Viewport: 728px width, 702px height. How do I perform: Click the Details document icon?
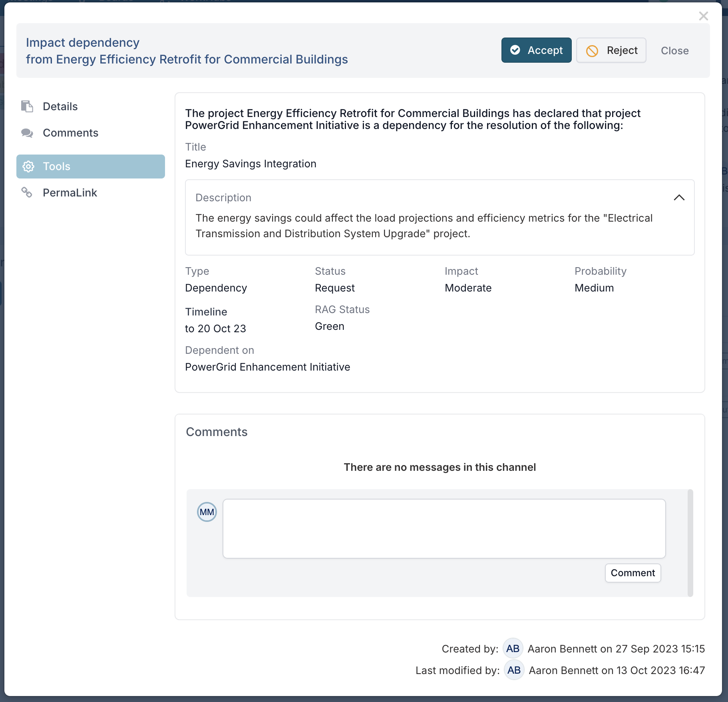[x=27, y=106]
